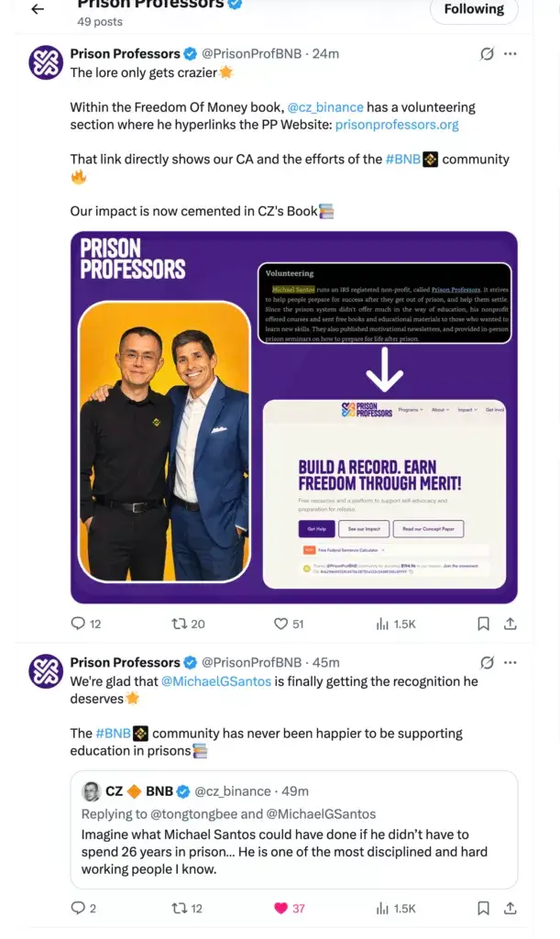Open more options on second post
The height and width of the screenshot is (939, 560).
511,662
